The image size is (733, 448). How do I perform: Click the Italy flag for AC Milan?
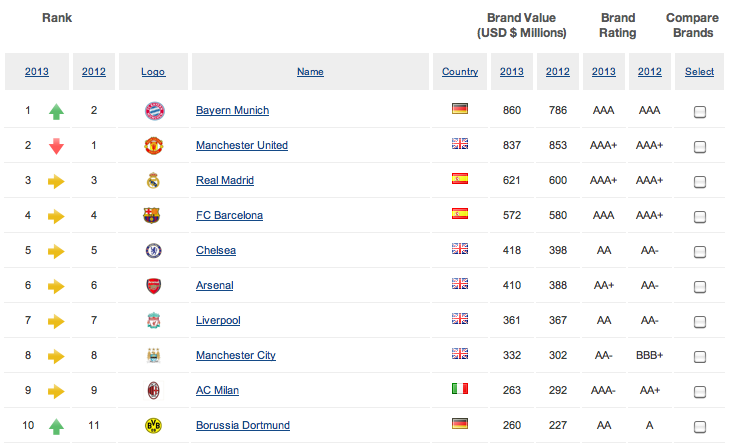[460, 389]
